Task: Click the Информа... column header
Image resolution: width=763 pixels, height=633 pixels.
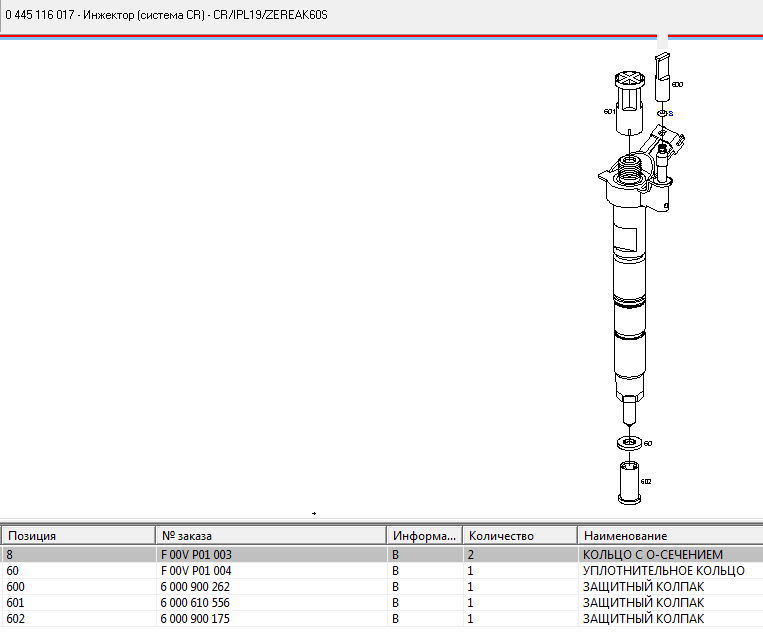Action: pyautogui.click(x=424, y=536)
